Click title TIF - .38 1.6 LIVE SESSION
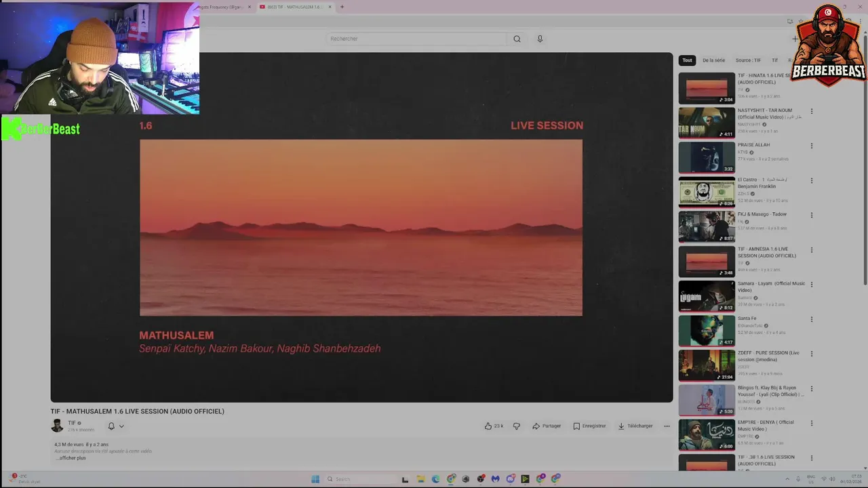868x488 pixels. [x=766, y=460]
